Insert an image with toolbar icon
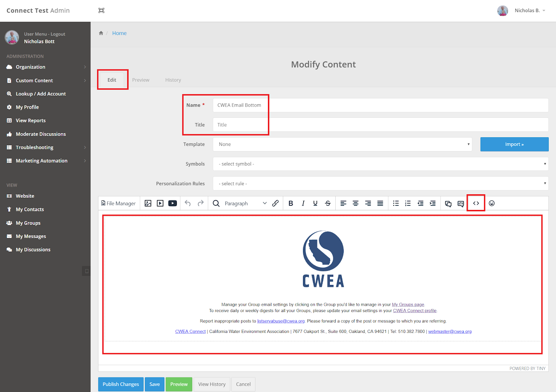The width and height of the screenshot is (556, 392). click(x=148, y=203)
